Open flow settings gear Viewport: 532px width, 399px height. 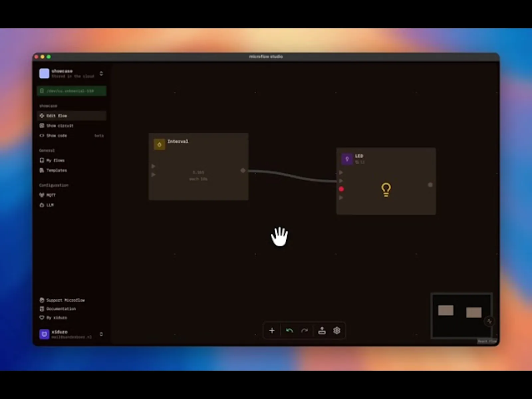337,331
